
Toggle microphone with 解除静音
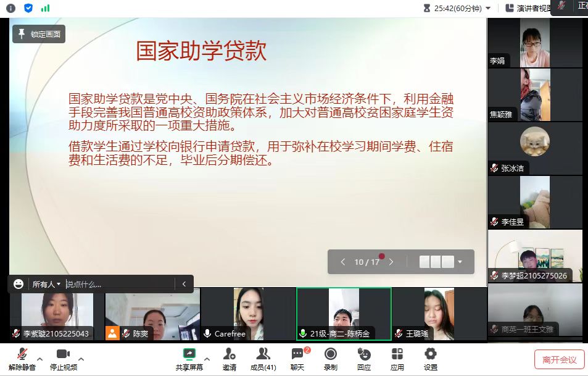click(x=22, y=358)
